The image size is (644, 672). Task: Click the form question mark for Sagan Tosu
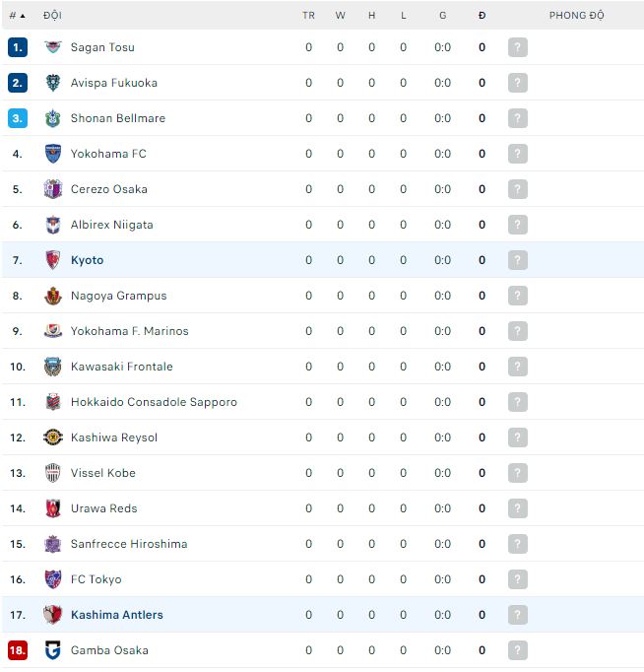coord(518,47)
